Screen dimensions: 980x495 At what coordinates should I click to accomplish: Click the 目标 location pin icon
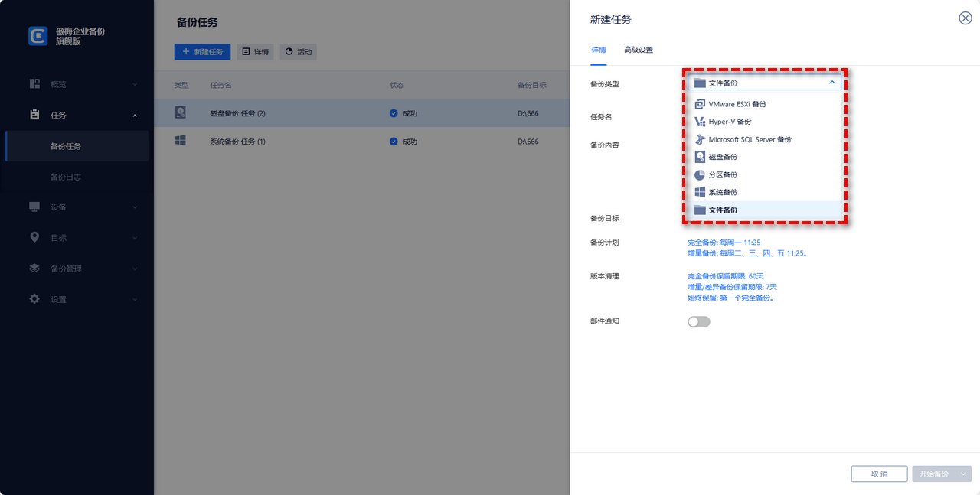coord(34,238)
